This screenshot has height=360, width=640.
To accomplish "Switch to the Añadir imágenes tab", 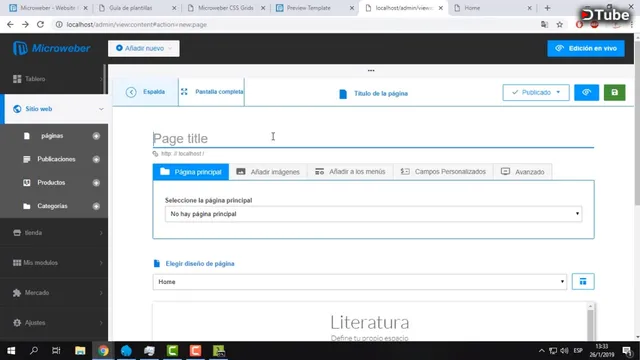I will [x=268, y=172].
